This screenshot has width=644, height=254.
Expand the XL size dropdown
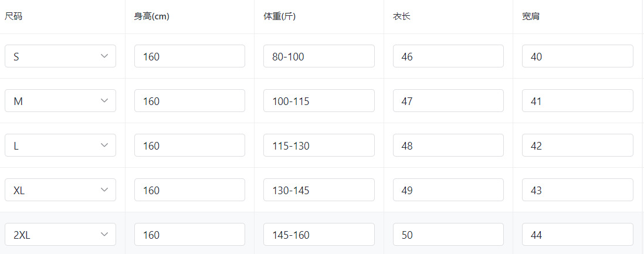tap(60, 190)
